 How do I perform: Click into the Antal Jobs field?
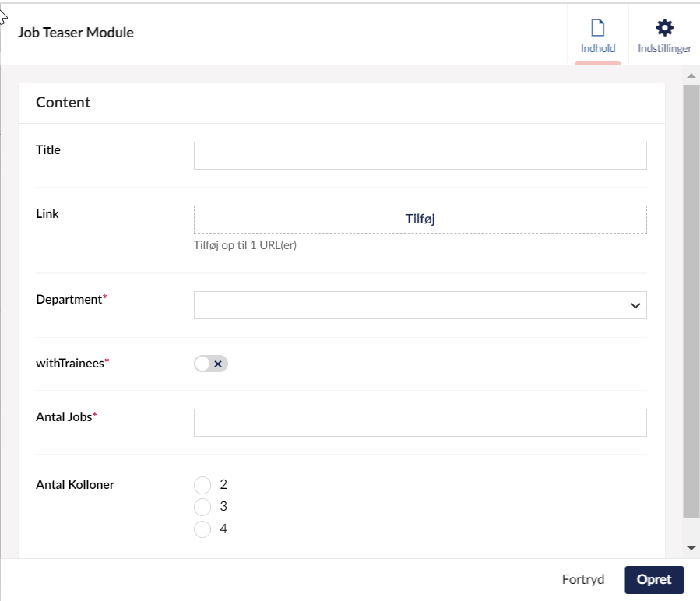click(x=420, y=423)
